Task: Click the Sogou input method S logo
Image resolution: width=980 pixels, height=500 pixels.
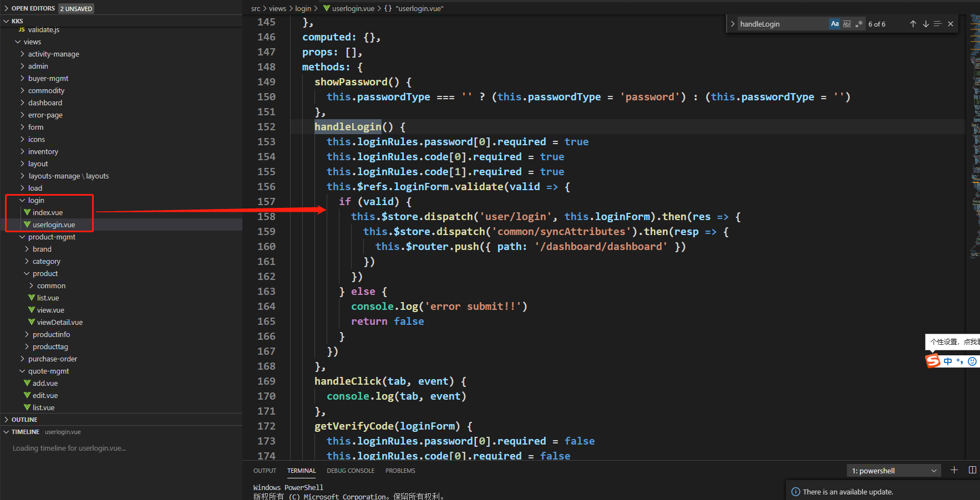Action: [933, 361]
